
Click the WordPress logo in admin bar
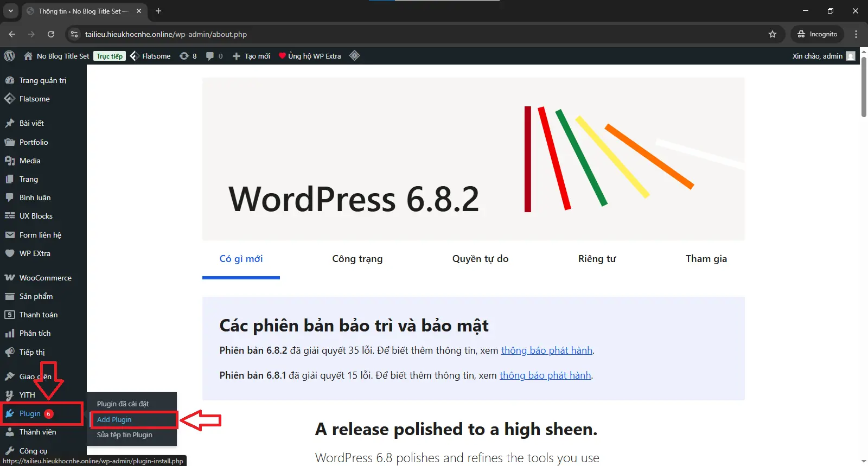[9, 56]
